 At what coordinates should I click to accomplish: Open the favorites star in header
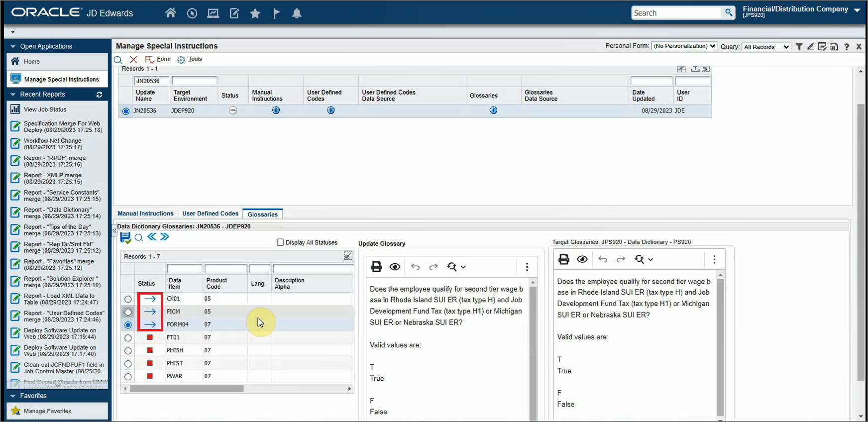coord(255,13)
